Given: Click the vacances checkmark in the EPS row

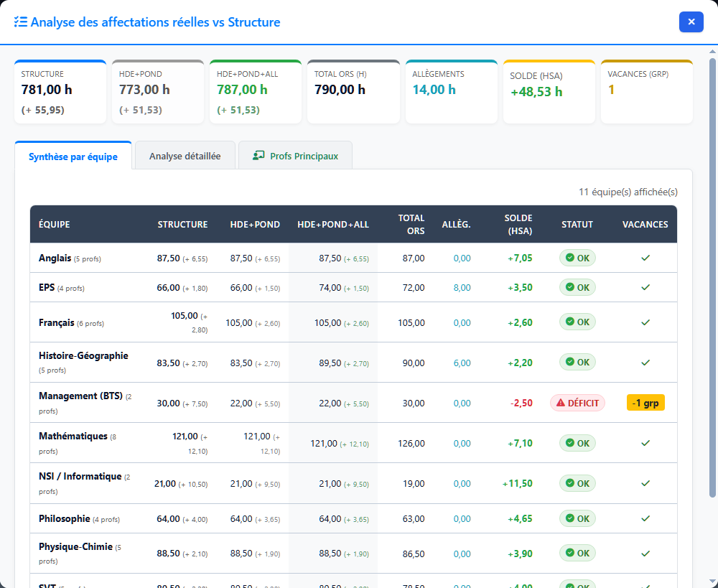Looking at the screenshot, I should [x=645, y=287].
